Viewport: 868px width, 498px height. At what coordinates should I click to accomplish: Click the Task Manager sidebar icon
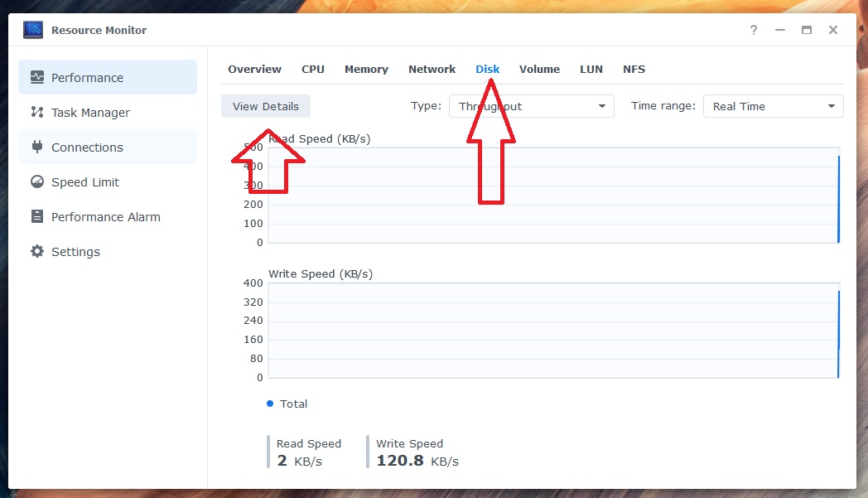point(36,112)
